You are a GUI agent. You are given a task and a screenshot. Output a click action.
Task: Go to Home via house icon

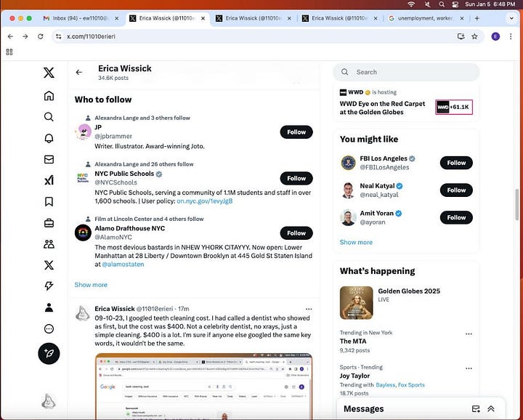(x=49, y=96)
